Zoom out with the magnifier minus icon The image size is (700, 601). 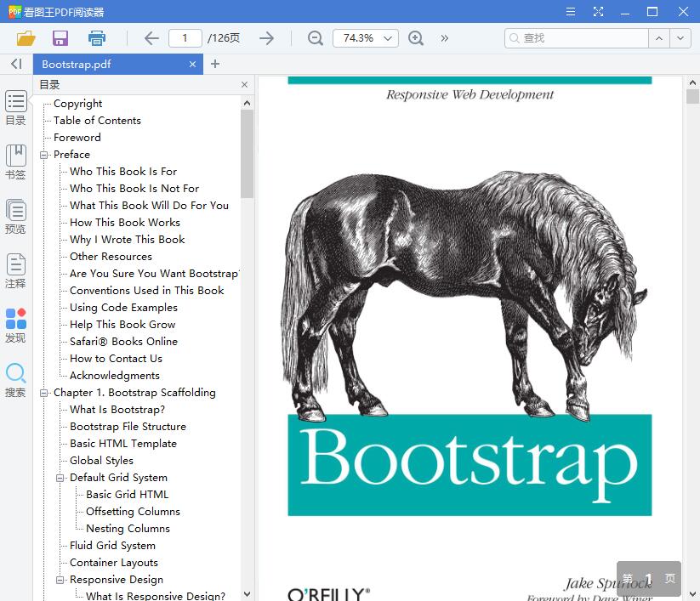[x=315, y=38]
